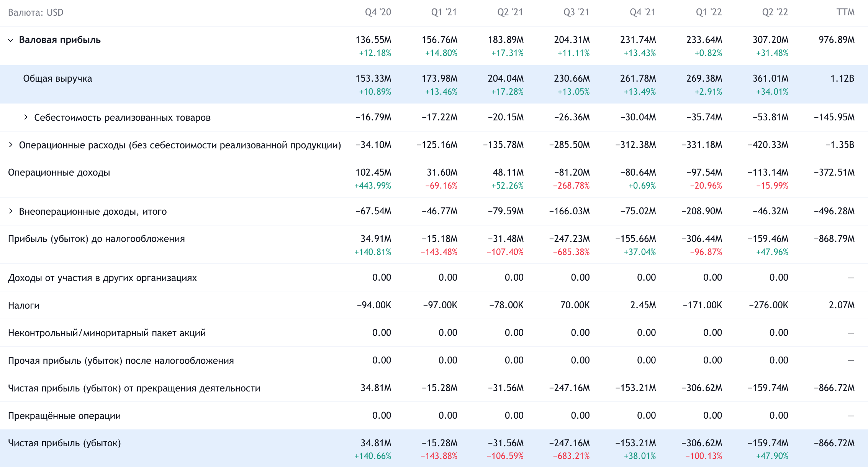The height and width of the screenshot is (467, 868).
Task: Click revenue value 361.01M
Action: 770,79
